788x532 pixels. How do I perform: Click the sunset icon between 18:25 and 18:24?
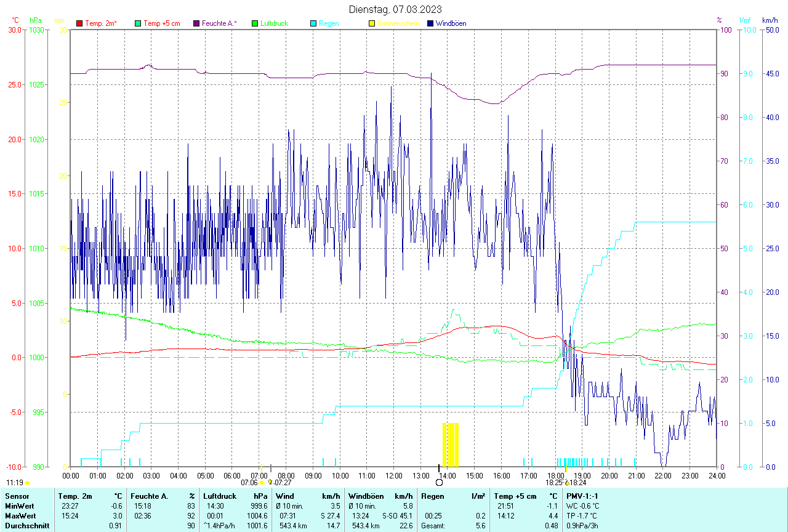[x=566, y=483]
